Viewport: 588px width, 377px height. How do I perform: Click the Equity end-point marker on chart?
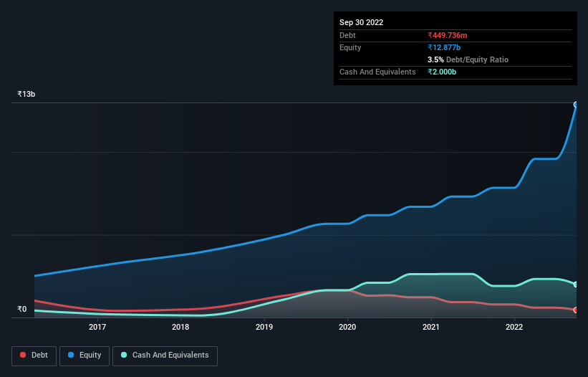coord(576,105)
